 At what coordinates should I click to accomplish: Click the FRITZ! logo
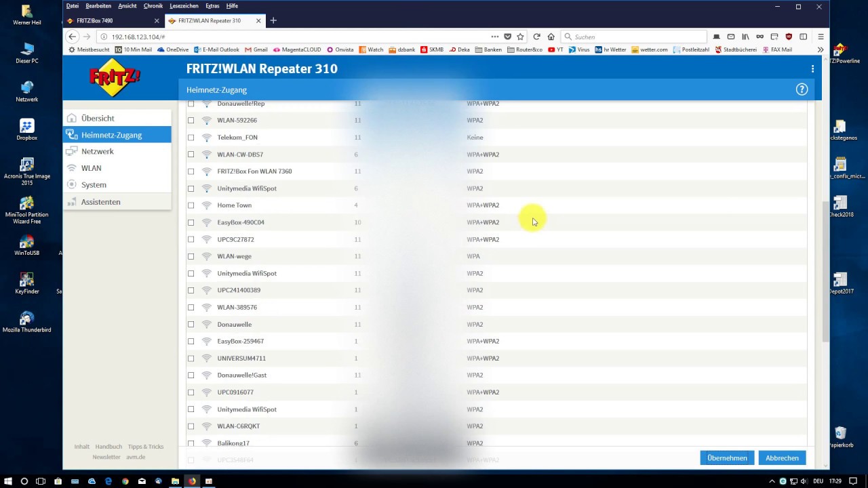pos(115,78)
